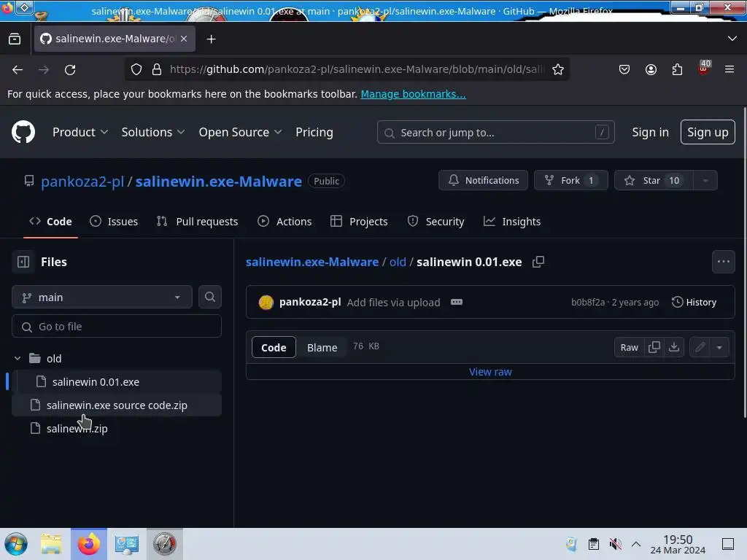Open tracking protection shield icon
This screenshot has height=560, width=747.
[136, 69]
